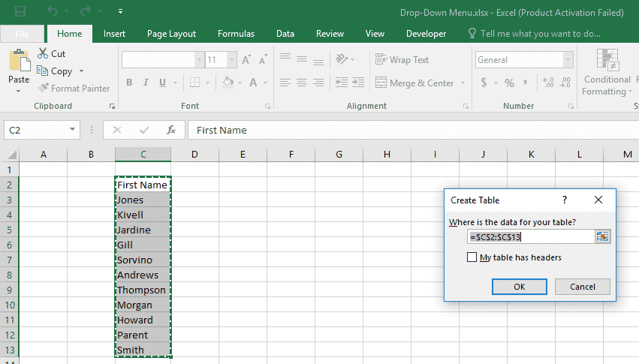Screen dimensions: 639x364
Task: Click the table data range input field
Action: pos(530,236)
